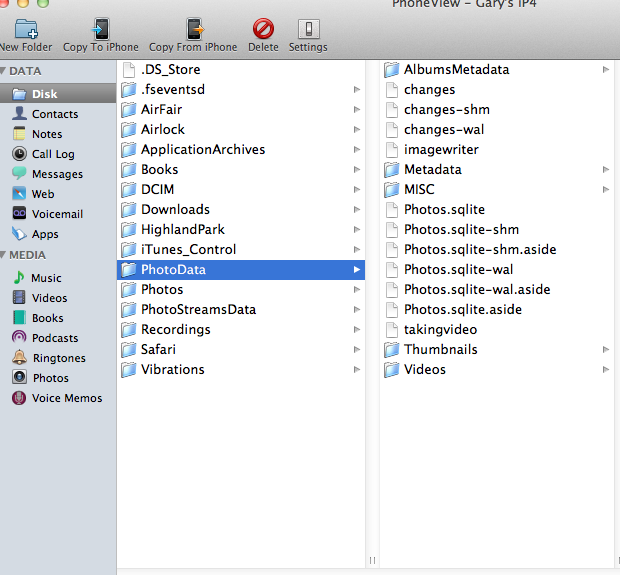Open Music in the Media section
620x575 pixels.
pyautogui.click(x=58, y=278)
